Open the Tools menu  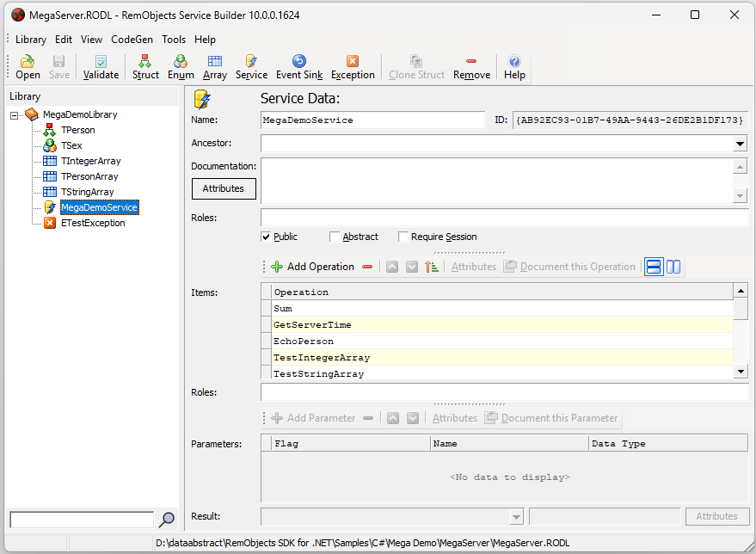174,40
